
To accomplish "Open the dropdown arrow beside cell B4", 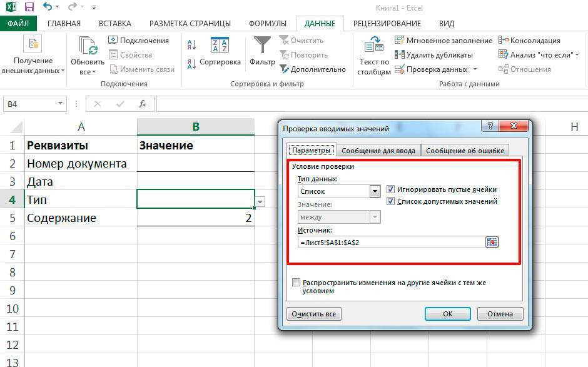I will click(x=260, y=201).
